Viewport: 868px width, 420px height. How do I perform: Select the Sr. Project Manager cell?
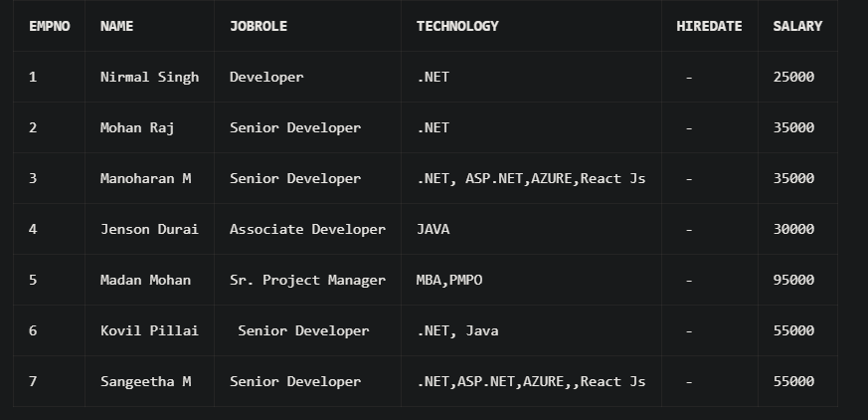pyautogui.click(x=307, y=280)
